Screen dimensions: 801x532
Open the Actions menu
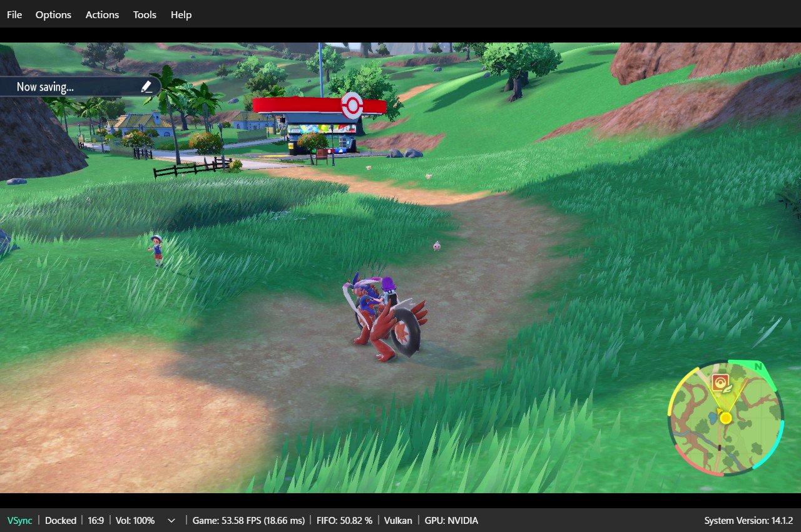[102, 14]
